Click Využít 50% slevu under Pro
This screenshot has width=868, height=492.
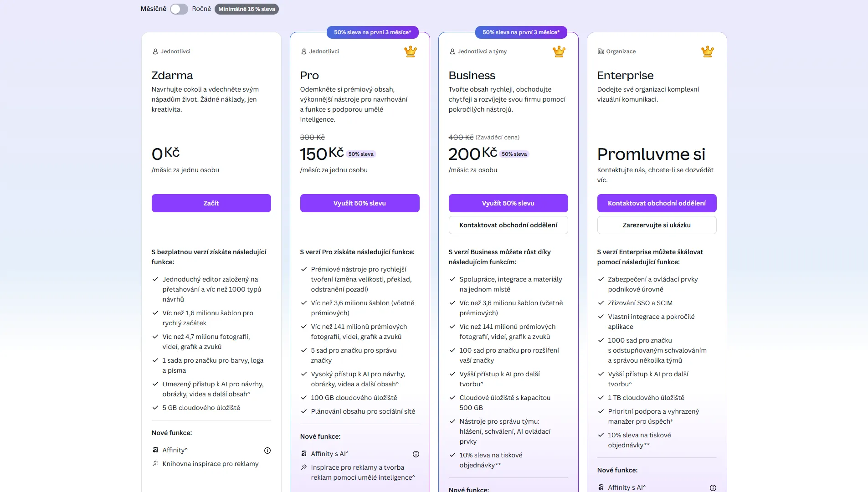click(360, 203)
